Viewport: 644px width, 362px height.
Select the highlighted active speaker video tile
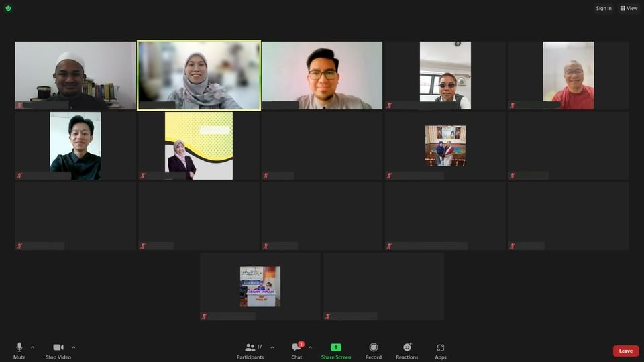(199, 75)
